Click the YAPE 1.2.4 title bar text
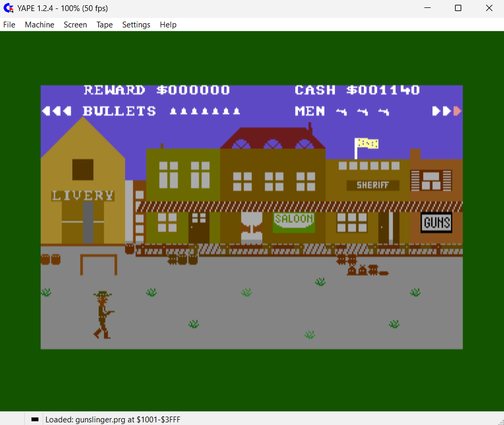This screenshot has height=425, width=504. click(x=63, y=8)
